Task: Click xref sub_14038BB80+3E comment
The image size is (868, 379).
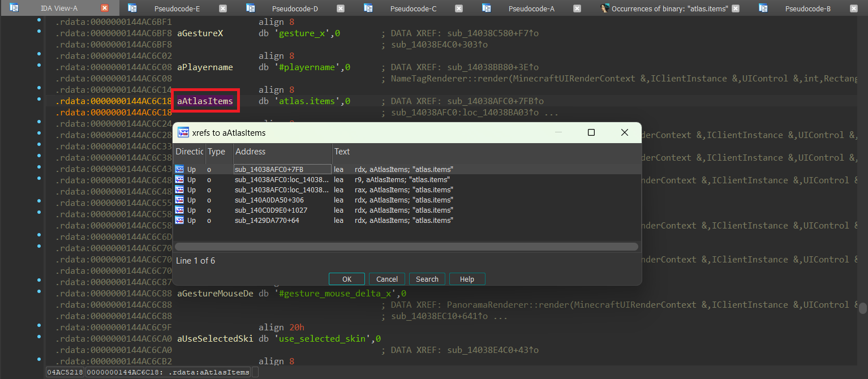Action: (x=492, y=67)
